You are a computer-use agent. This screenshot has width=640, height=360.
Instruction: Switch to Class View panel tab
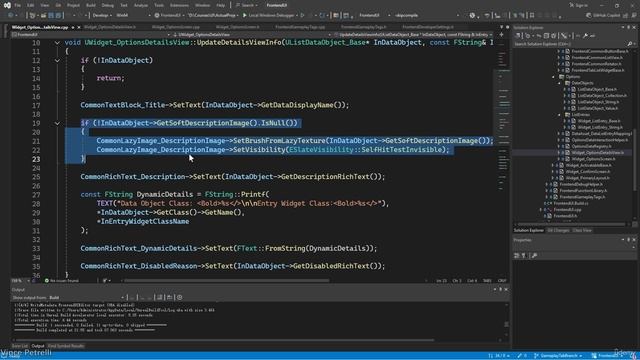(582, 231)
